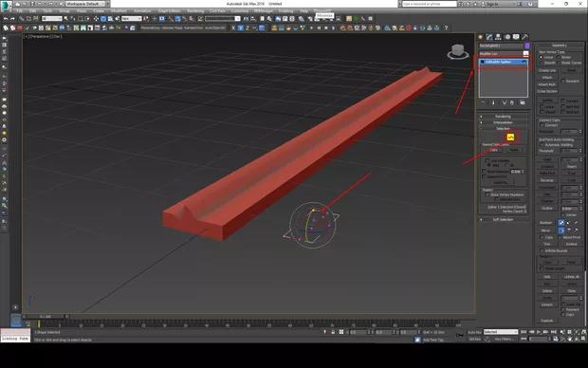Open the Motion tab in command panel

(x=507, y=37)
